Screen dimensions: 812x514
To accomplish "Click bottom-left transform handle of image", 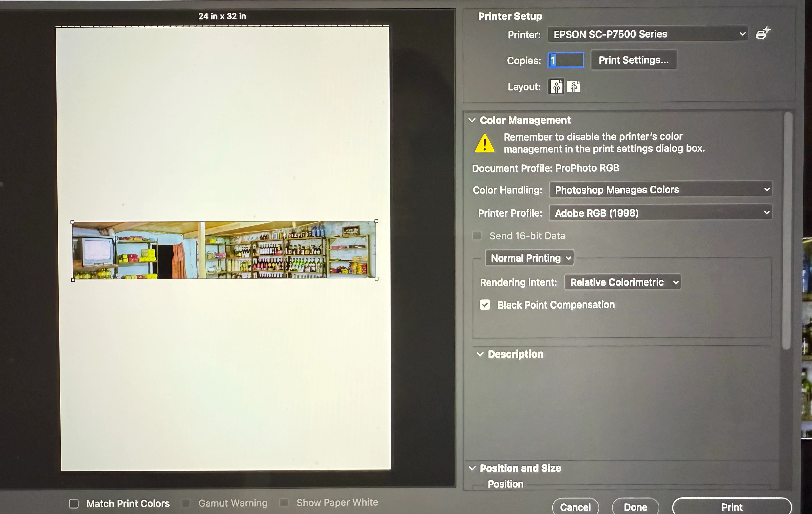I will click(73, 280).
